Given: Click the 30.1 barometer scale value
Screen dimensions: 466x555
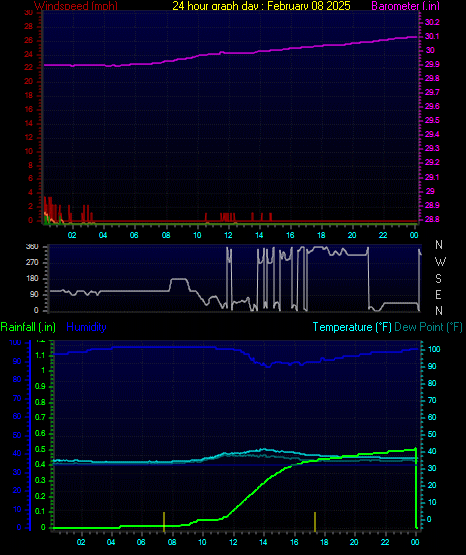Looking at the screenshot, I should tap(432, 36).
